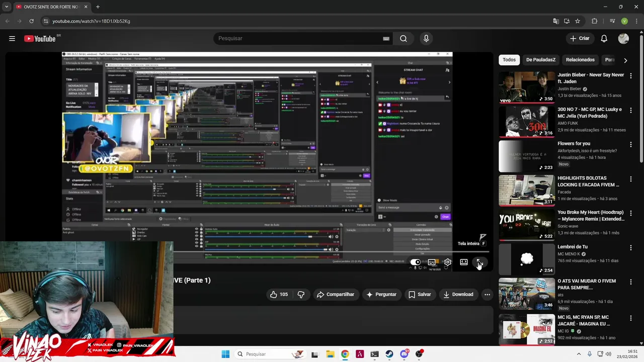The height and width of the screenshot is (362, 644).
Task: Open options for 300 NO 7 video
Action: click(630, 110)
